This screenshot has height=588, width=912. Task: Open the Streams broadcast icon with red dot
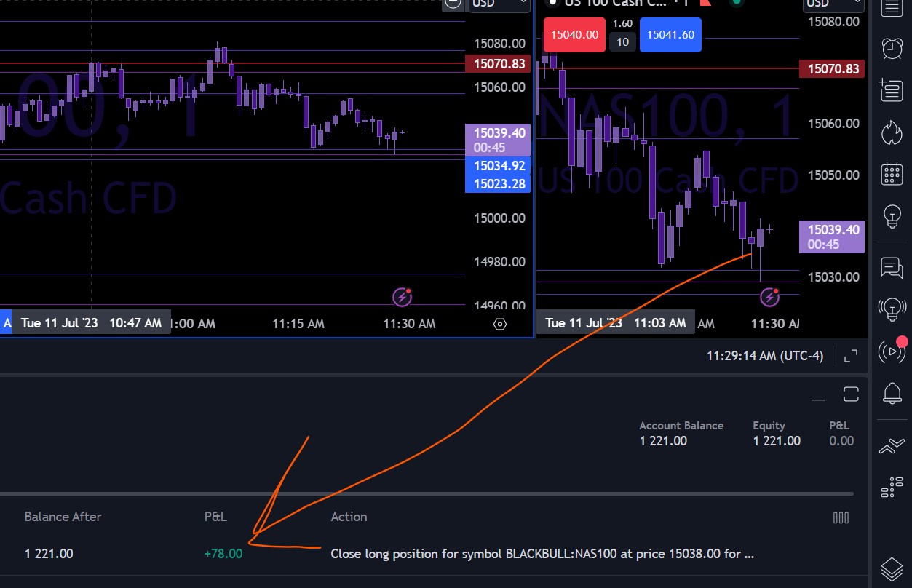892,352
